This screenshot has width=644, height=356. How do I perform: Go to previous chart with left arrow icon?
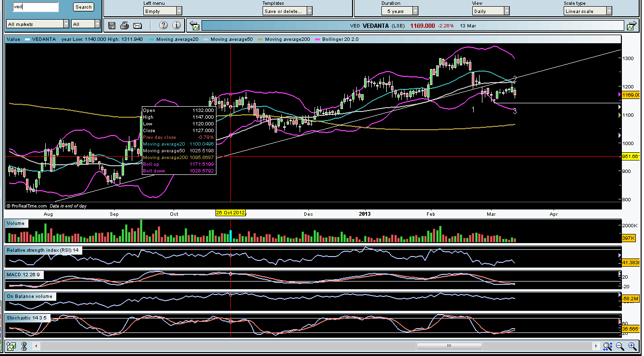(193, 25)
